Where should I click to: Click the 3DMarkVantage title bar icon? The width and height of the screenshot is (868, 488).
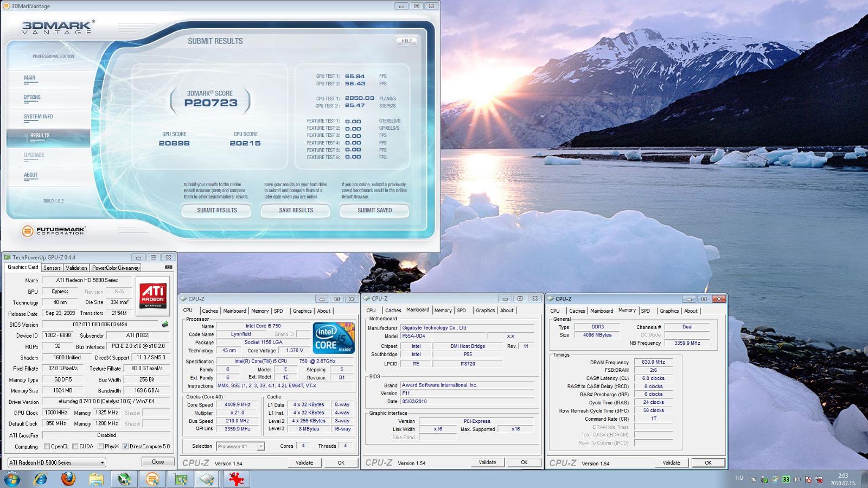tap(6, 6)
